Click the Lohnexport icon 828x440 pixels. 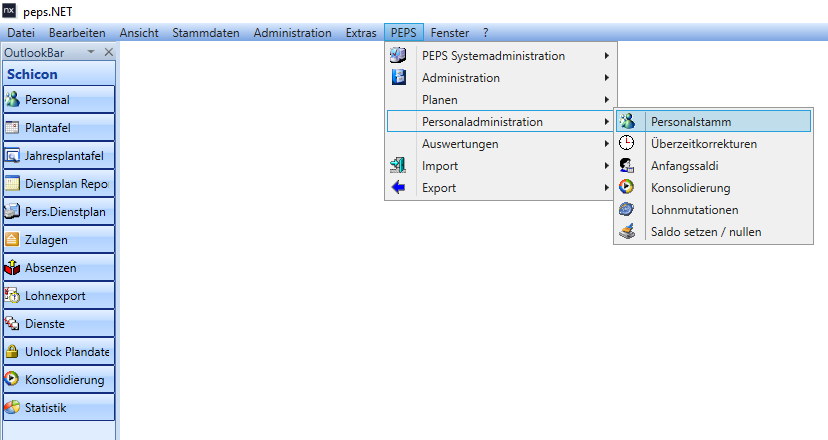tap(12, 295)
